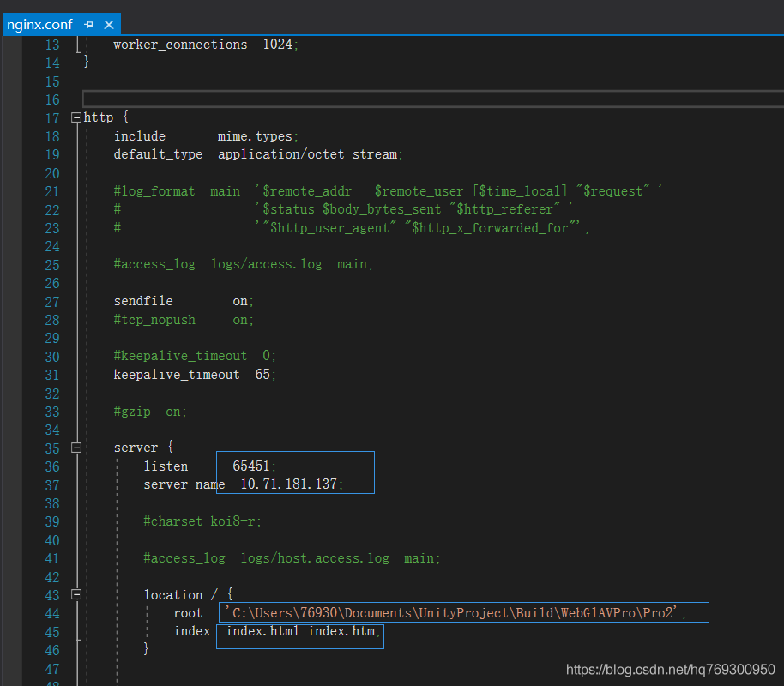Click port value '65451'
784x686 pixels.
tap(251, 466)
